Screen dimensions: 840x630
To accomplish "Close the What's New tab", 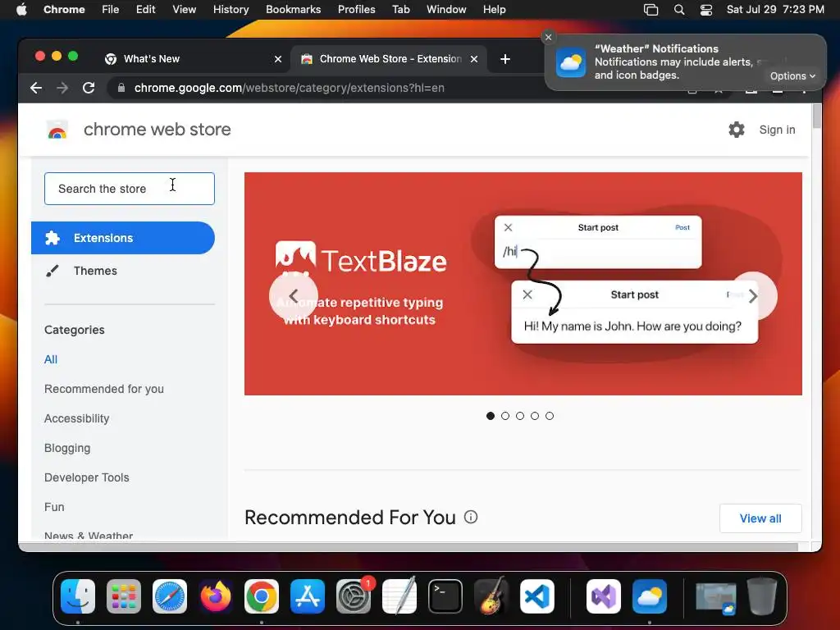I will (278, 59).
